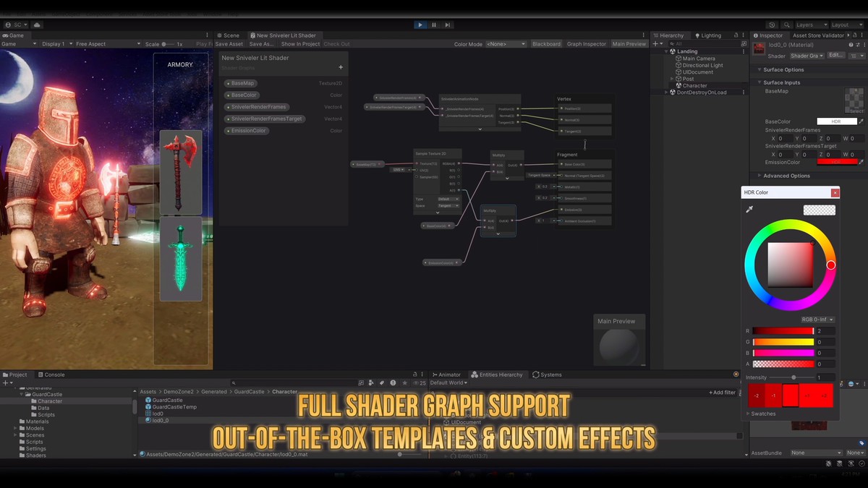Expand the Post object in Hierarchy
This screenshot has width=868, height=488.
tap(672, 79)
